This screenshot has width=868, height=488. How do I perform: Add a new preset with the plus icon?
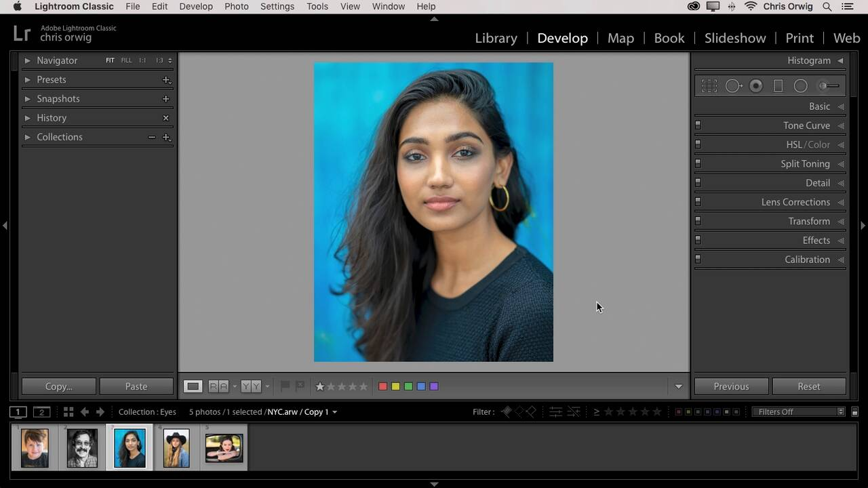click(x=166, y=80)
